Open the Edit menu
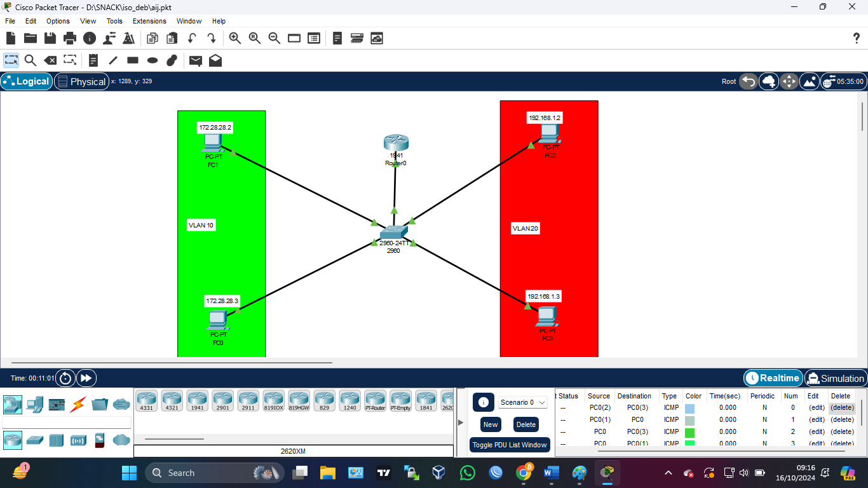868x488 pixels. [x=31, y=21]
